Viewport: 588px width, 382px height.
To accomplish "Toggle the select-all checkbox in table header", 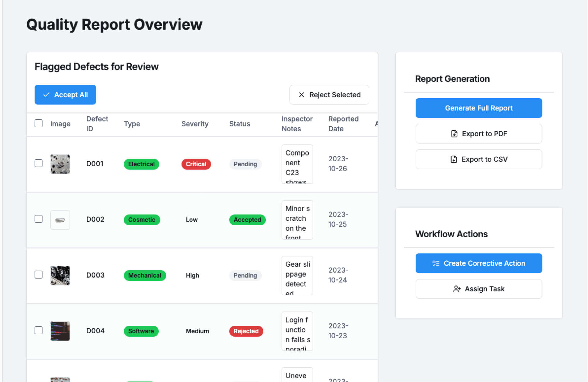I will tap(39, 123).
